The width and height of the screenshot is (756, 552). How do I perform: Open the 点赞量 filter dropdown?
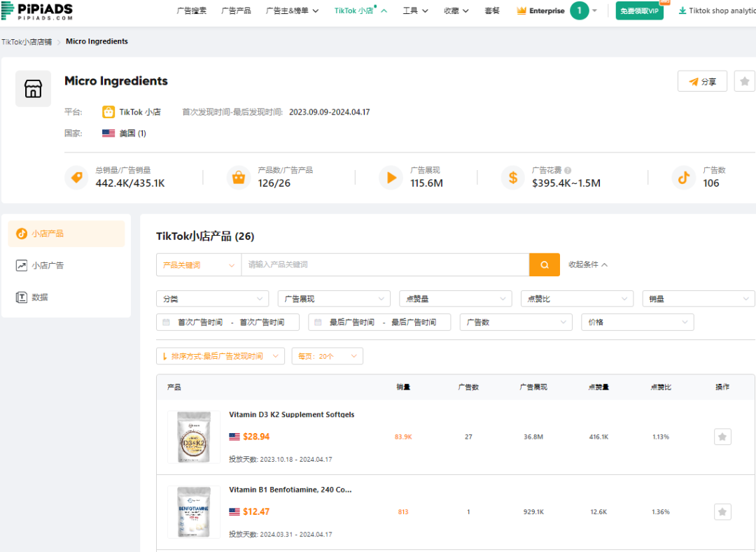tap(456, 299)
